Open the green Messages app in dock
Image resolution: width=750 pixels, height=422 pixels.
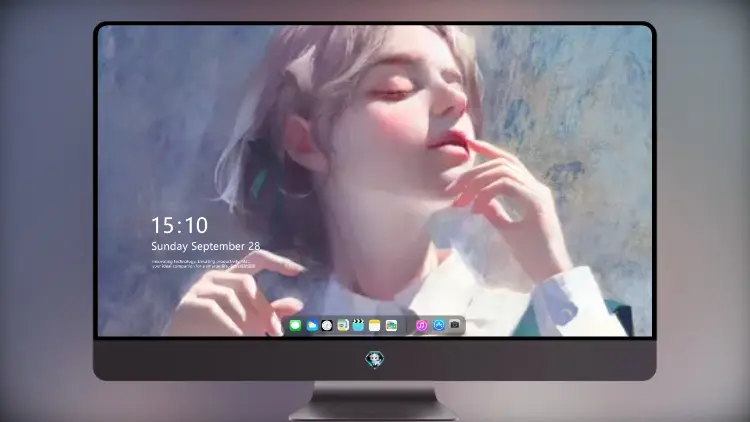(x=295, y=326)
